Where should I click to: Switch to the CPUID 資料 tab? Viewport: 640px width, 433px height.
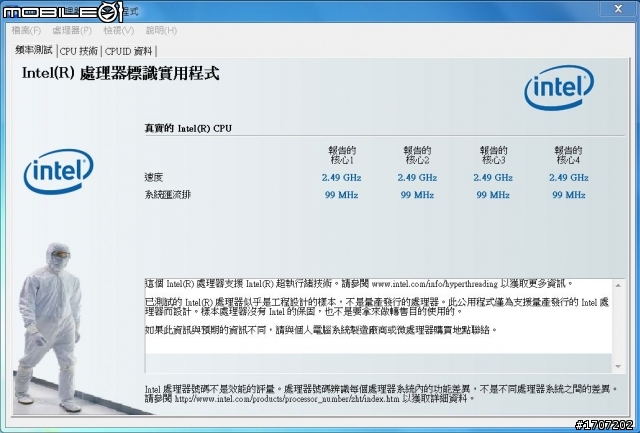128,51
